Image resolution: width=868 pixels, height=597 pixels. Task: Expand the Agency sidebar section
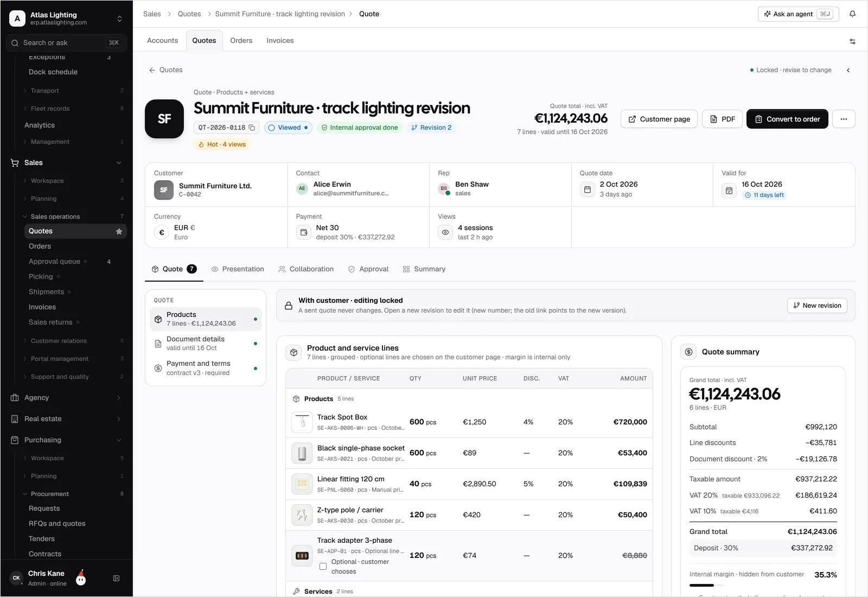point(66,398)
